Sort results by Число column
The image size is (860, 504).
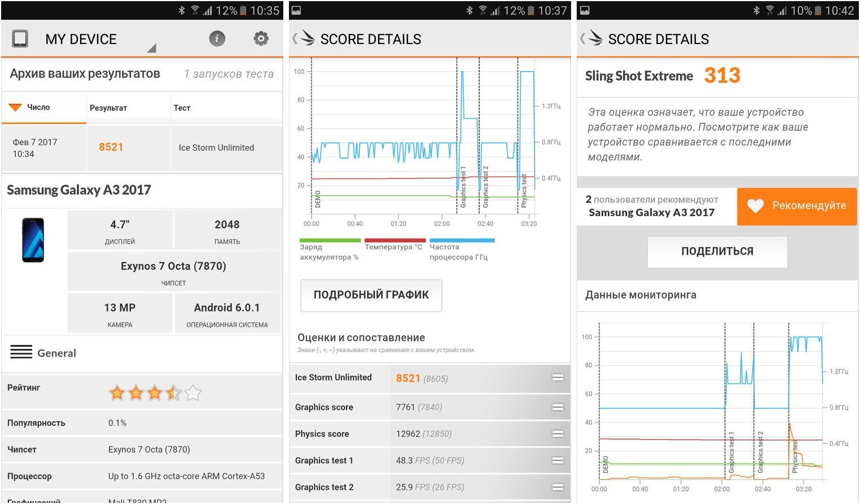click(x=38, y=107)
